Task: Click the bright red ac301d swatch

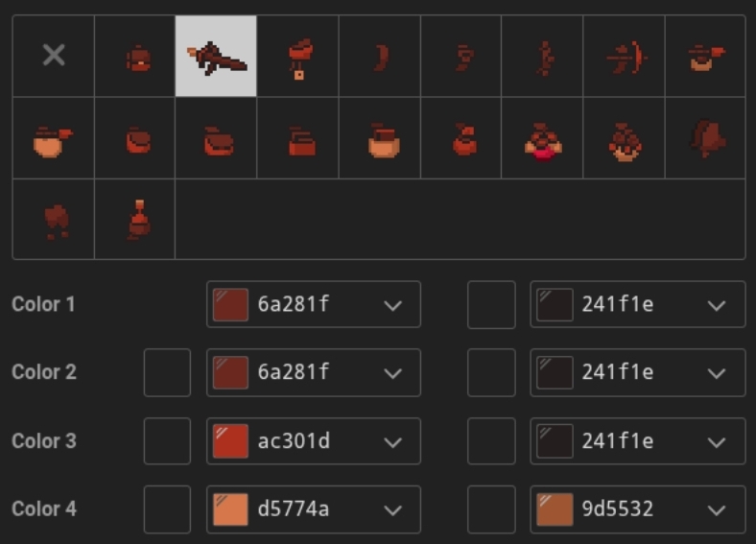Action: coord(230,441)
